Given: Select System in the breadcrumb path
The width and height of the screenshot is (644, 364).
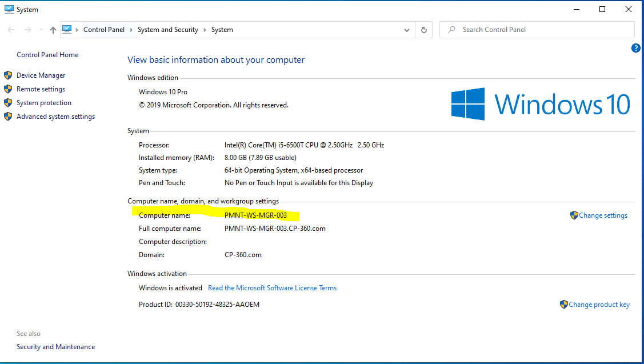Looking at the screenshot, I should (x=222, y=29).
